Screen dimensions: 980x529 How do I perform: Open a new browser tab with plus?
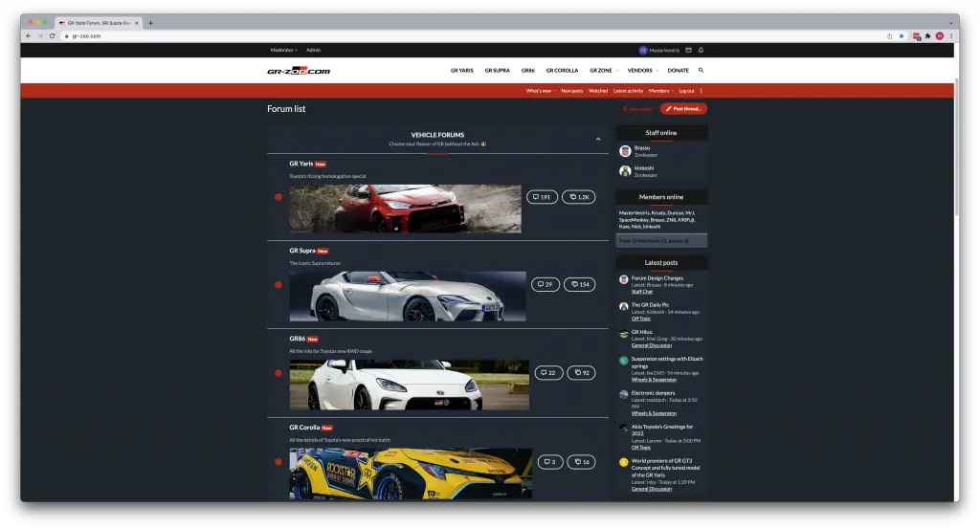[x=150, y=23]
